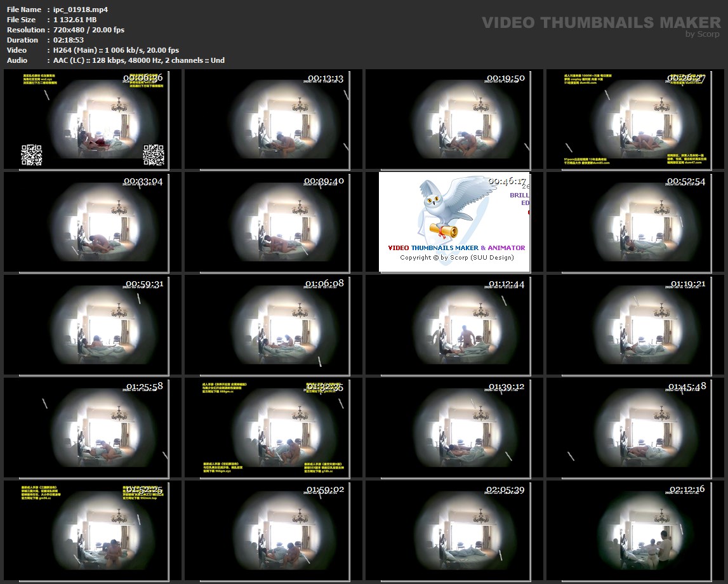Select the last thumbnail at 02:12:16
The image size is (728, 584).
[635, 531]
